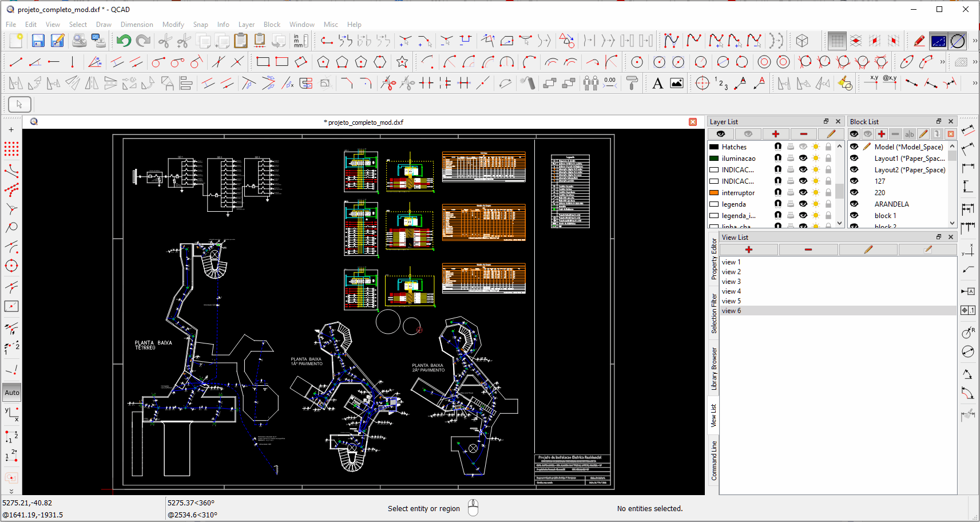Activate the Text tool (letter A)
The width and height of the screenshot is (980, 522).
tap(658, 84)
